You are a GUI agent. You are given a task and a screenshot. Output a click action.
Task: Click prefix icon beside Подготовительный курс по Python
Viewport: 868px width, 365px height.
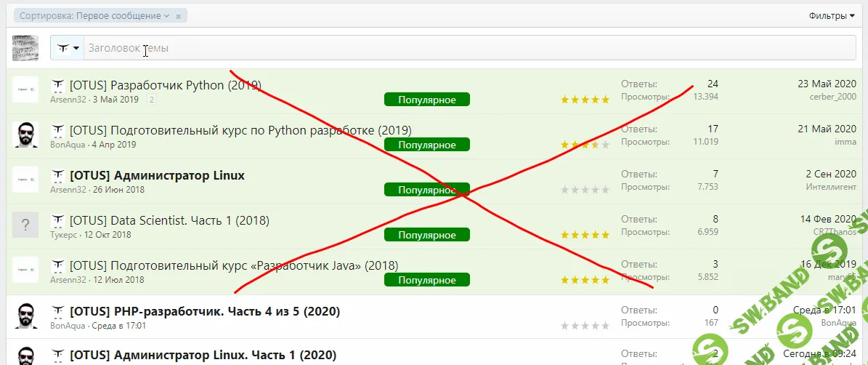click(x=58, y=130)
